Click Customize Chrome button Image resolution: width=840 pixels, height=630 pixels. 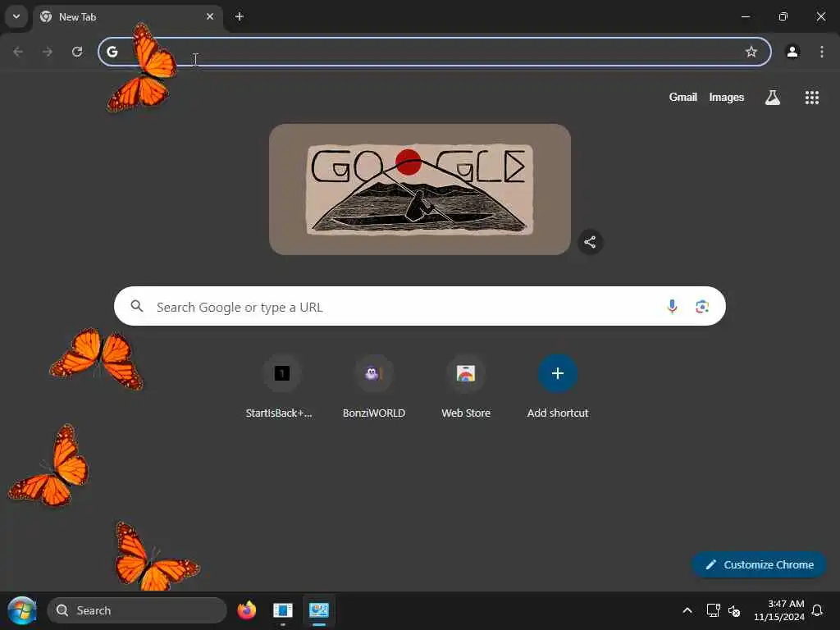pyautogui.click(x=759, y=564)
